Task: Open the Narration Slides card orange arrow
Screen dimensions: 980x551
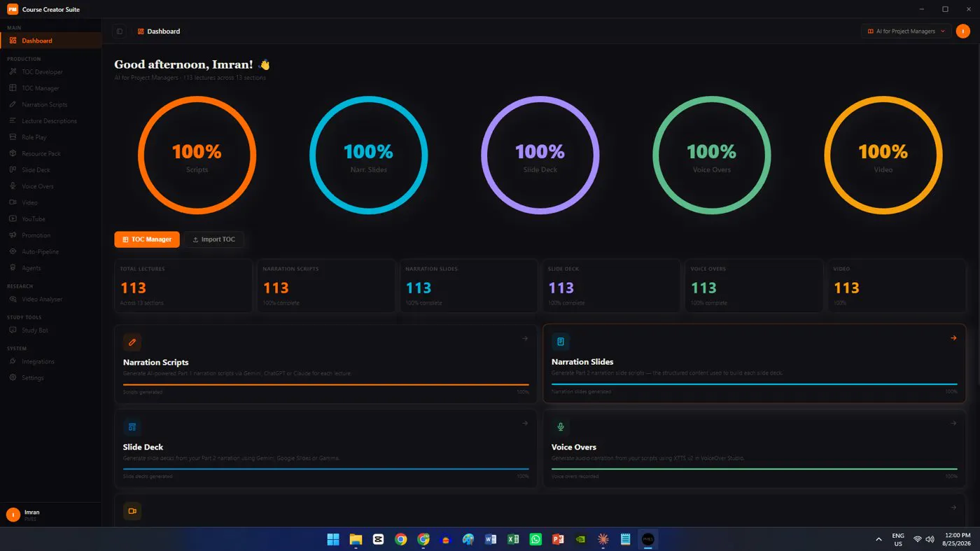Action: (953, 338)
